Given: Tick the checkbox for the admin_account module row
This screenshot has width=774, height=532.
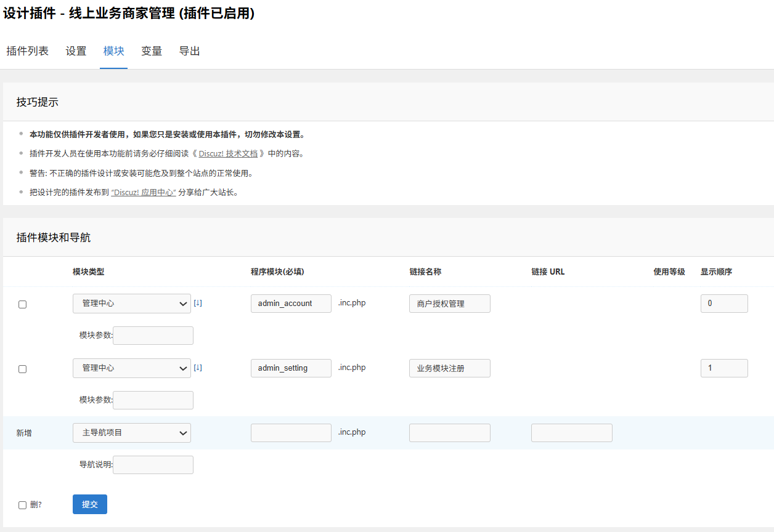Looking at the screenshot, I should [23, 304].
